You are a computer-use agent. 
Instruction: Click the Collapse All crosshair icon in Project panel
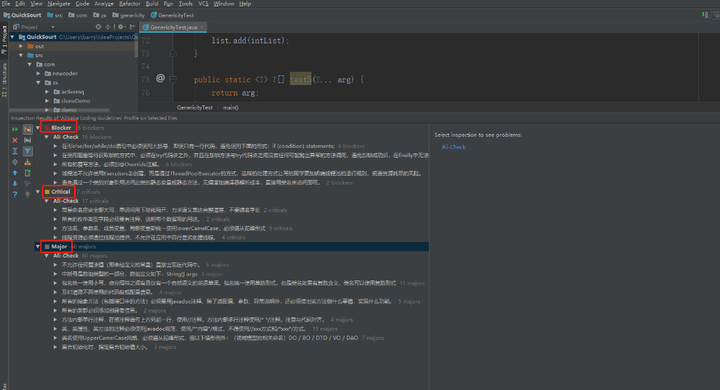(108, 27)
